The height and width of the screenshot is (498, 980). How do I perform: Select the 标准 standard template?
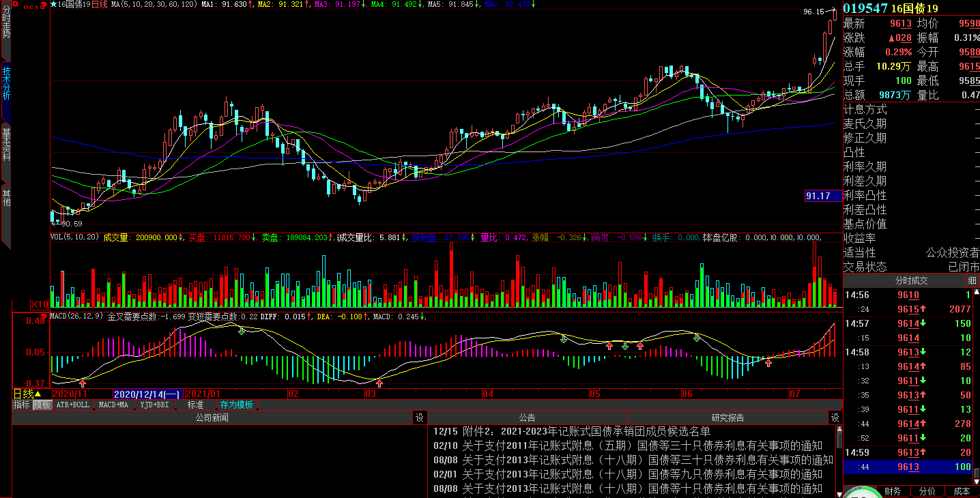point(196,405)
